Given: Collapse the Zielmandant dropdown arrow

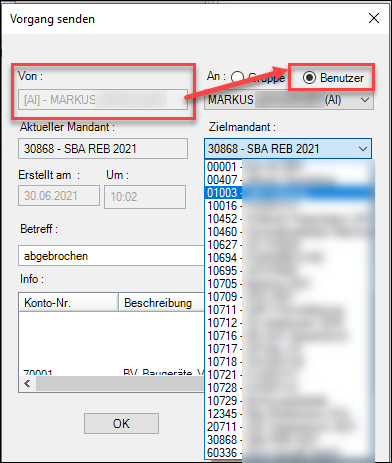Looking at the screenshot, I should pyautogui.click(x=363, y=149).
